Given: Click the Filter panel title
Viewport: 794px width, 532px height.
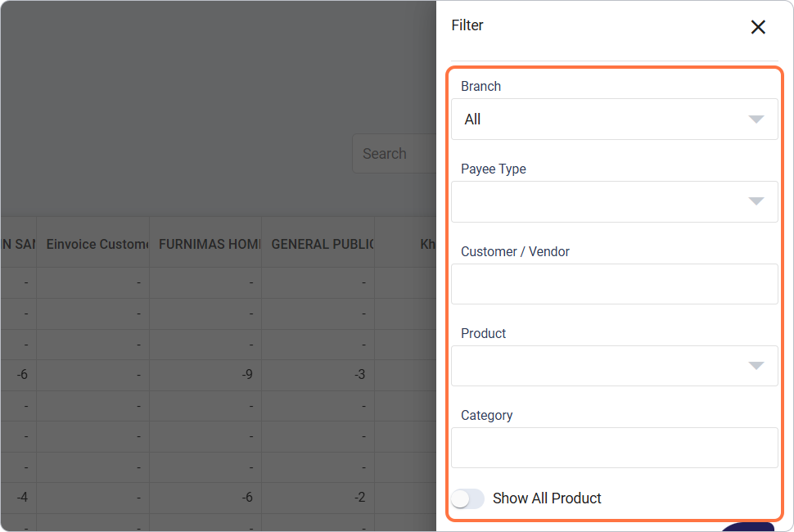Looking at the screenshot, I should [x=467, y=25].
